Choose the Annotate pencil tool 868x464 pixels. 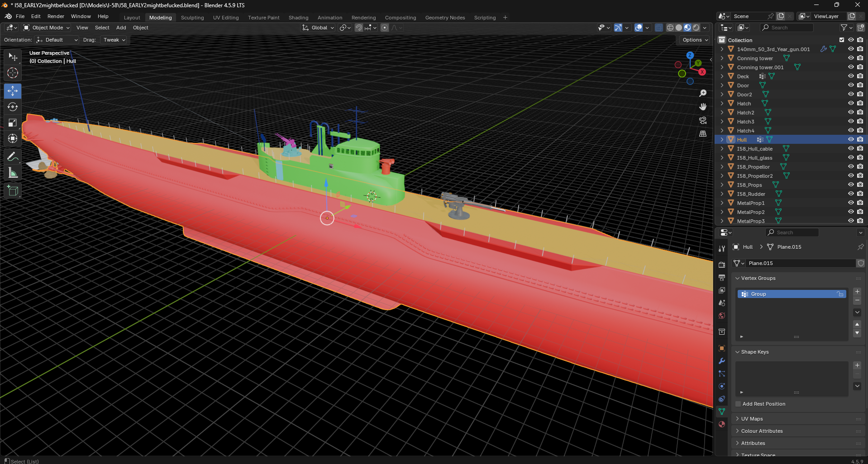(13, 157)
